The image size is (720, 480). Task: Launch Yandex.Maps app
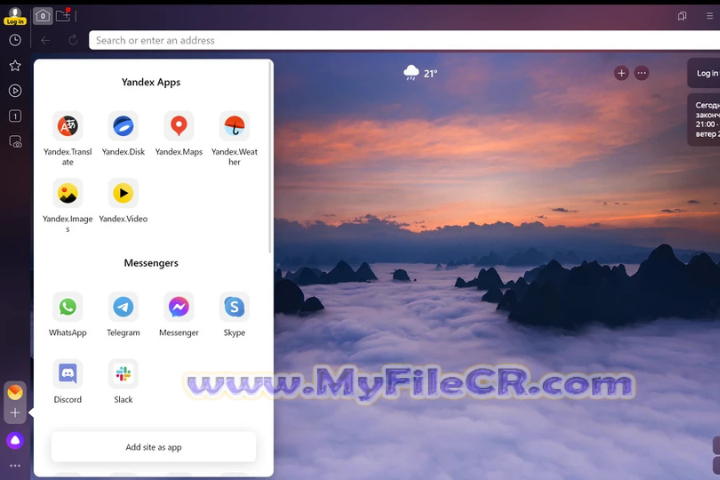tap(179, 134)
